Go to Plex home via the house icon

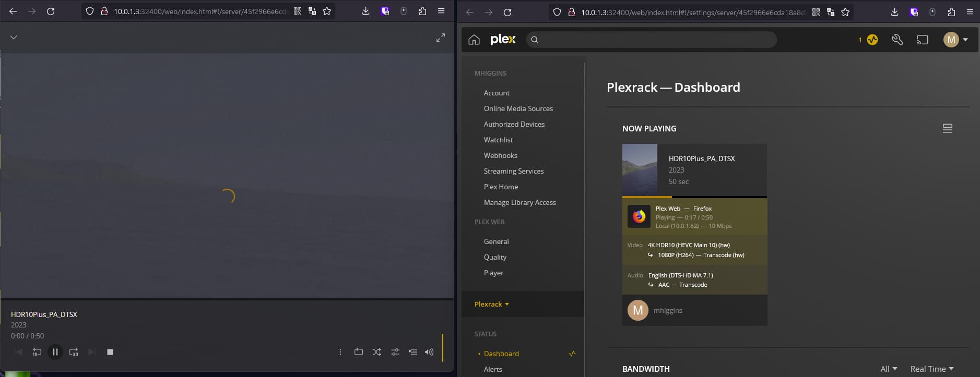(474, 40)
